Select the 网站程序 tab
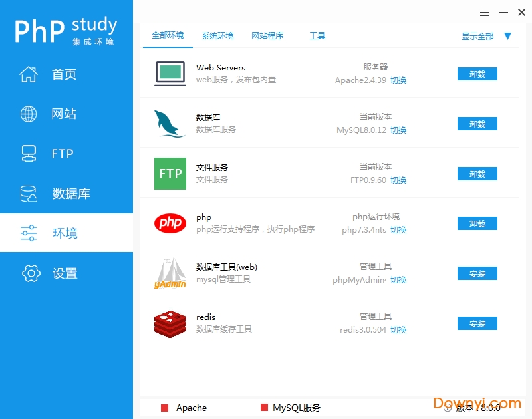 pyautogui.click(x=267, y=36)
